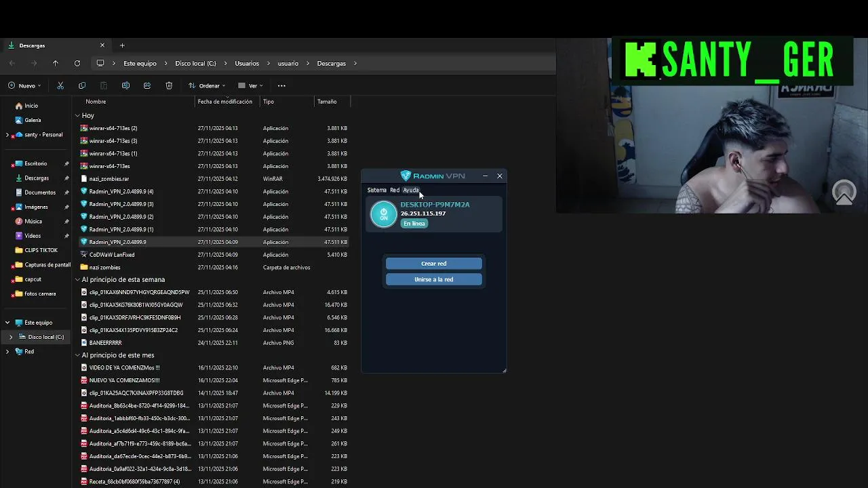The width and height of the screenshot is (868, 488).
Task: Open the Red menu in Radmin VPN
Action: click(395, 190)
